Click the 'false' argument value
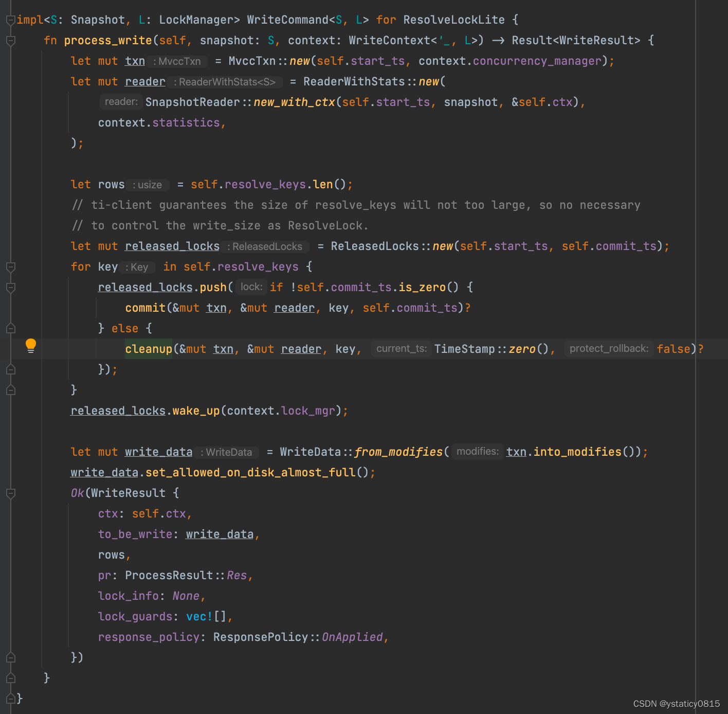728x714 pixels. [674, 349]
